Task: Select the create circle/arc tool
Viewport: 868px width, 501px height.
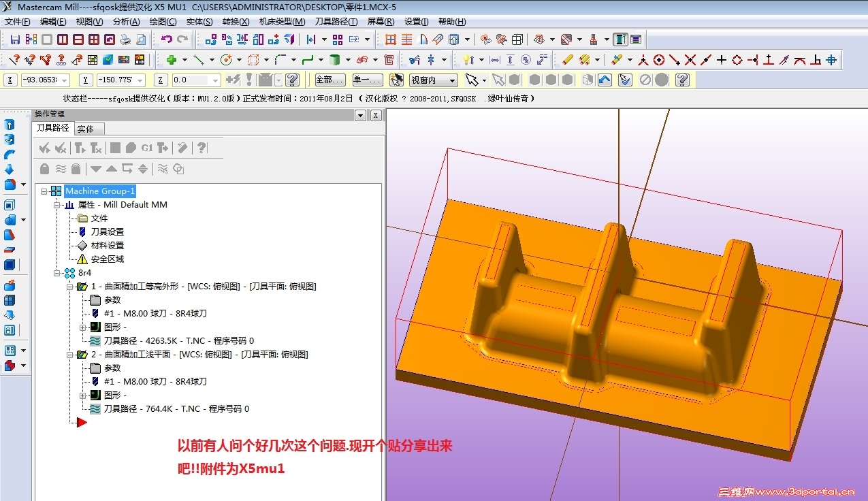Action: (x=226, y=60)
